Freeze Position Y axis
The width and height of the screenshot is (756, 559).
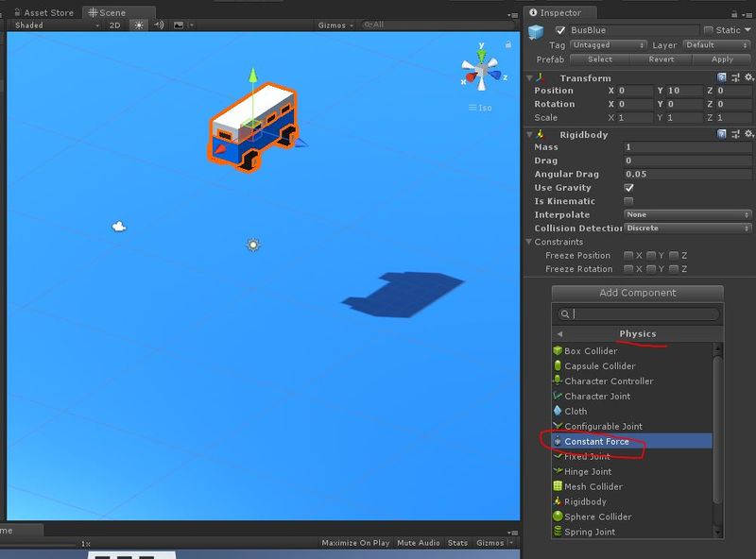[651, 255]
